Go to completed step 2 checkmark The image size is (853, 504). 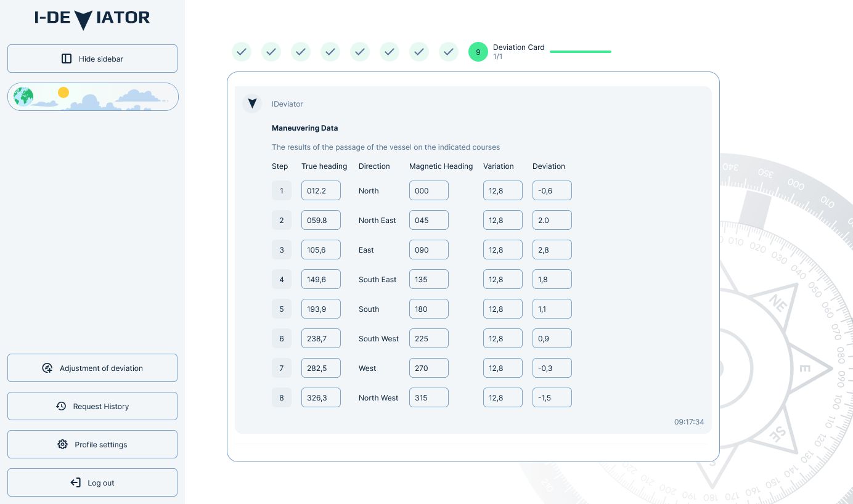tap(271, 52)
